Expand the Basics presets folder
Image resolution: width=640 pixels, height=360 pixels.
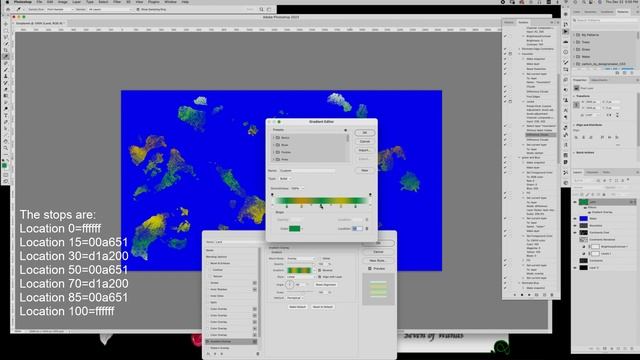tap(274, 138)
